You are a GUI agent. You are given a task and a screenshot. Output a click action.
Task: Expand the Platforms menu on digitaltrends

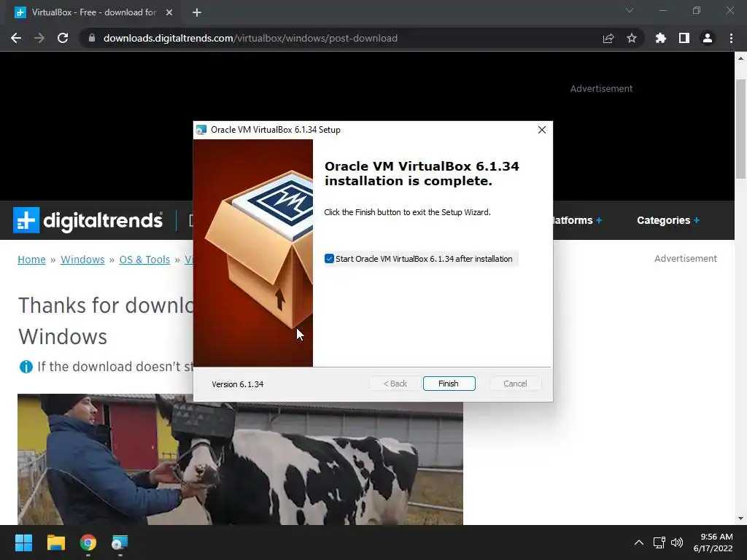tap(578, 220)
